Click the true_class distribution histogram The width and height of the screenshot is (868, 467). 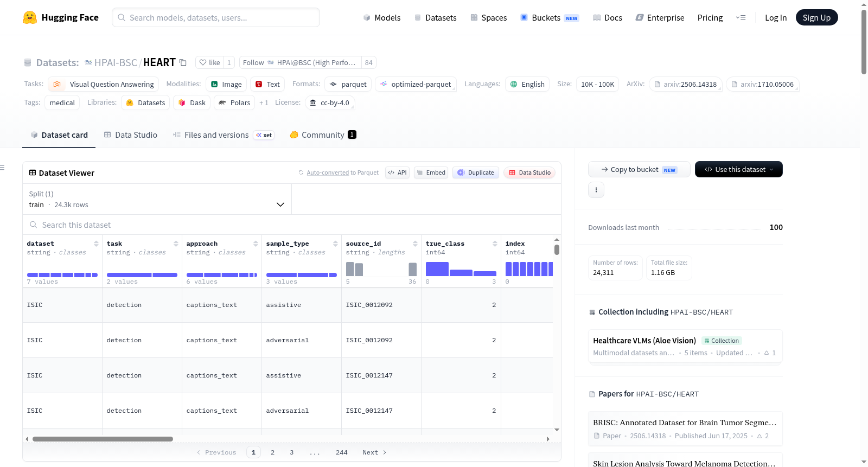tap(461, 269)
